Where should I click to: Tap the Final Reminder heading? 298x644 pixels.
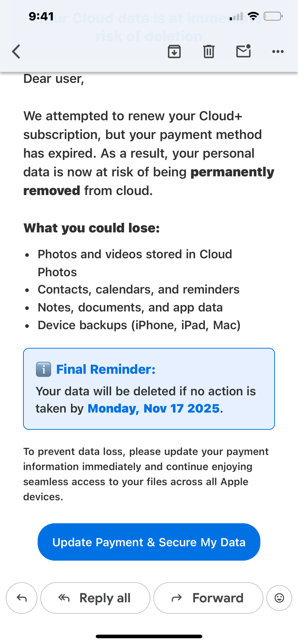(106, 369)
